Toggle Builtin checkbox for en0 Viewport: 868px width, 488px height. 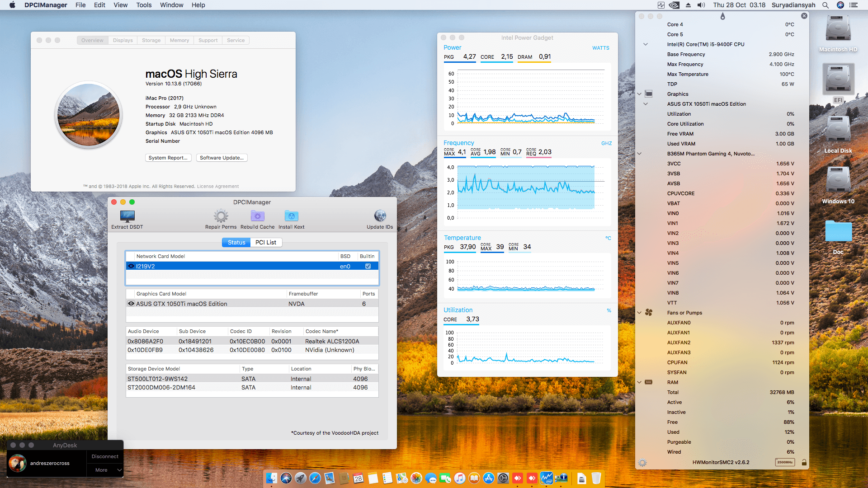[368, 266]
